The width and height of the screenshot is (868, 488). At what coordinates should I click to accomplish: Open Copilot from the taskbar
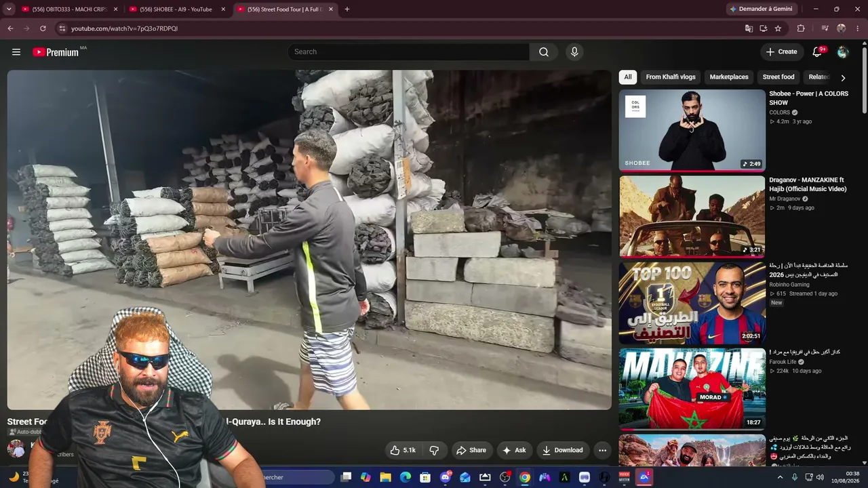point(366,477)
